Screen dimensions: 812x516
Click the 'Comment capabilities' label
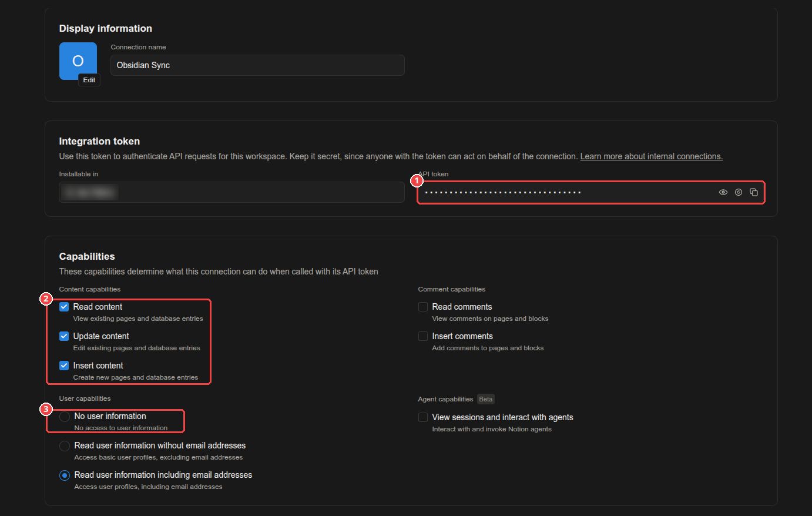pos(452,289)
